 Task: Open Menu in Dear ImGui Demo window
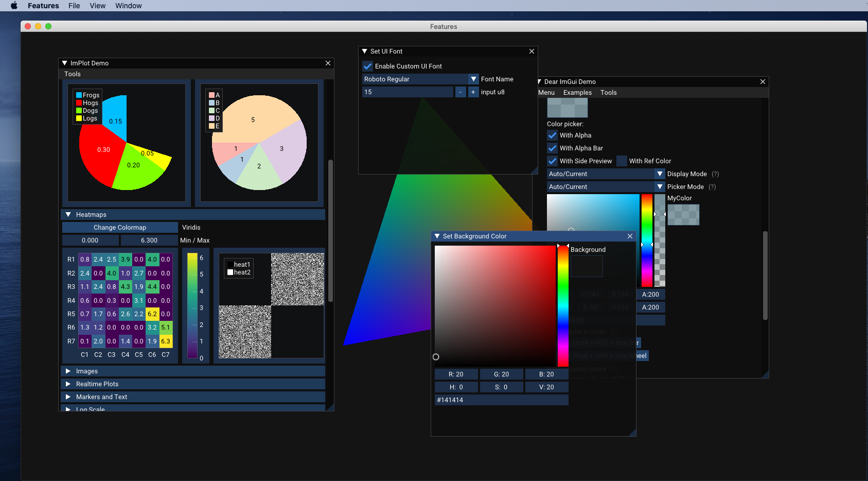coord(546,93)
